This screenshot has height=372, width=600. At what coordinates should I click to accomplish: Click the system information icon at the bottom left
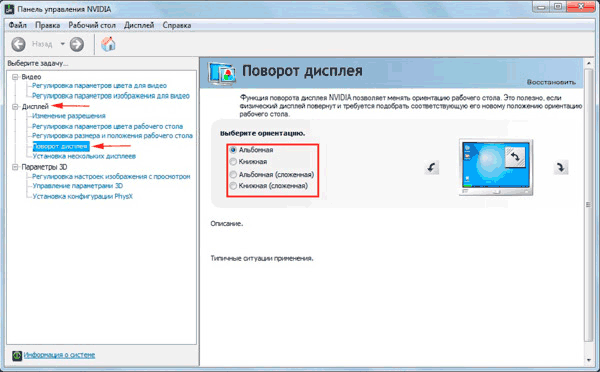[x=17, y=356]
